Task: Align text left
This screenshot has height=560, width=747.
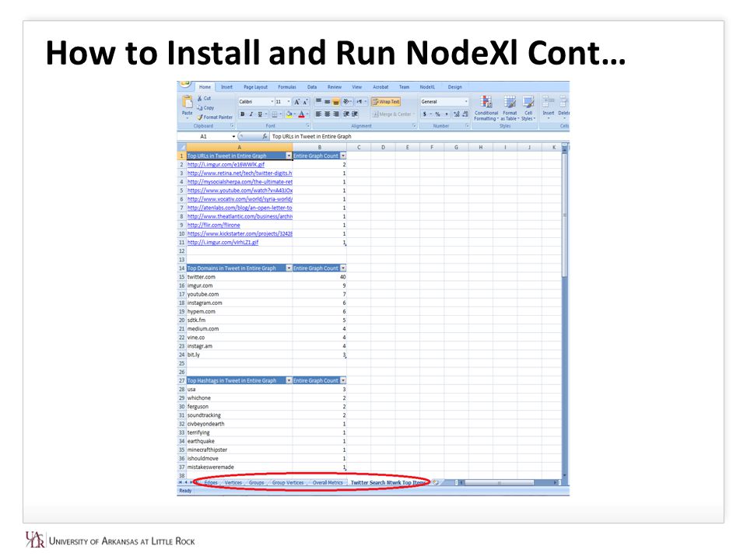Action: (318, 114)
